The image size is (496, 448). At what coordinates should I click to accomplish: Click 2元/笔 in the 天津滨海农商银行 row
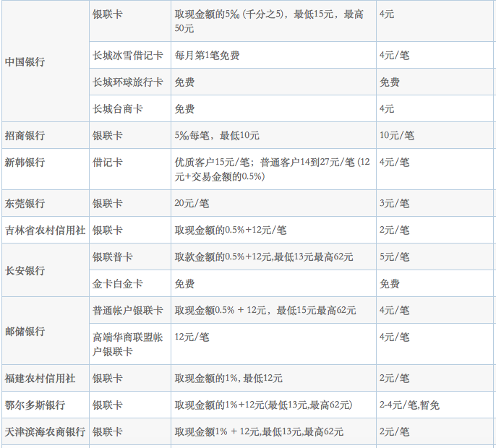click(x=394, y=432)
